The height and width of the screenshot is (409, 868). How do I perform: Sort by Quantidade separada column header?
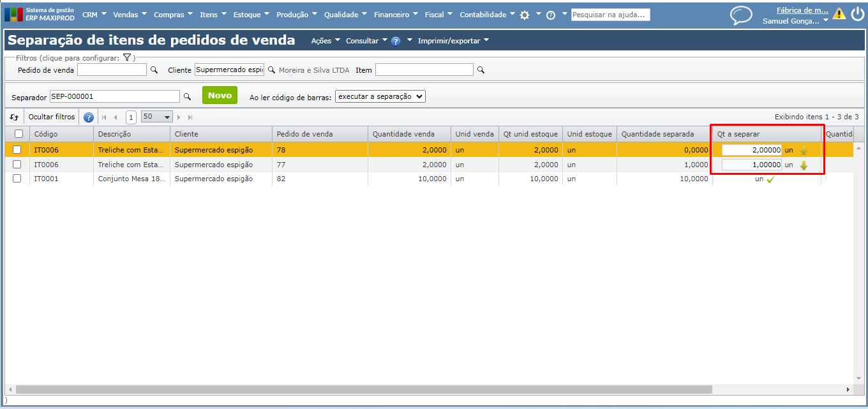click(664, 134)
